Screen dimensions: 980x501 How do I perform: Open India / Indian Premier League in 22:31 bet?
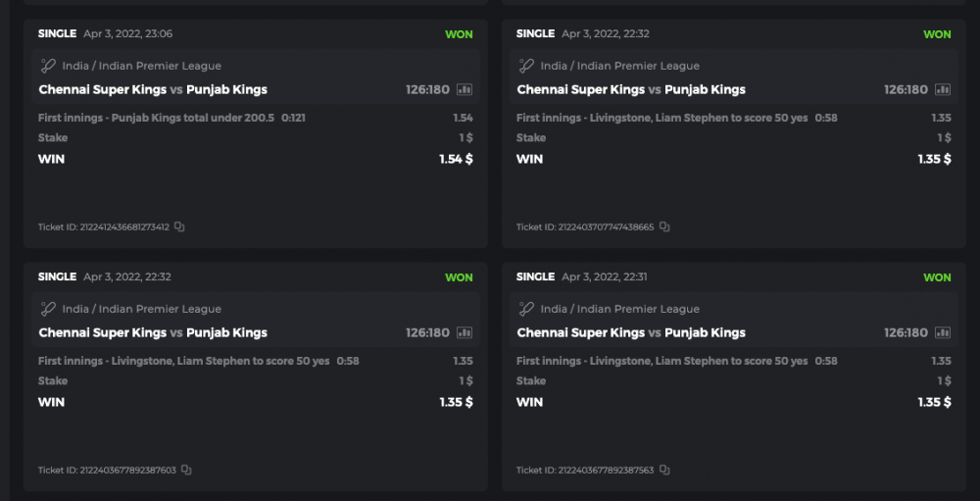pos(619,309)
